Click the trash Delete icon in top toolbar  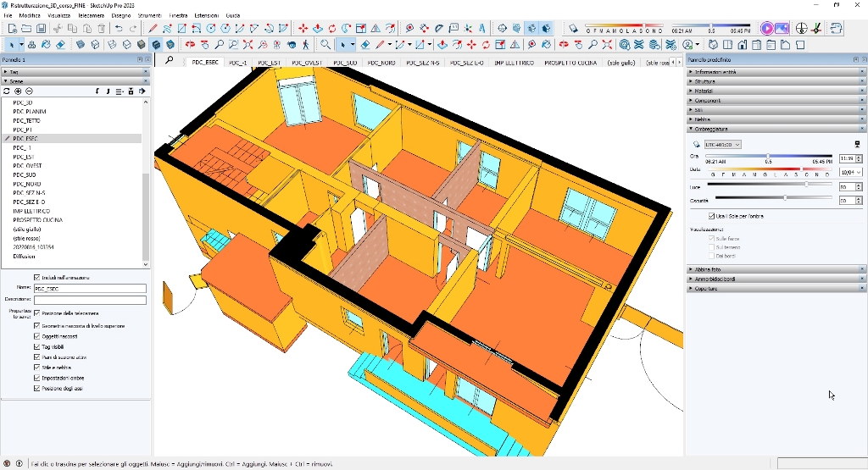click(x=102, y=28)
